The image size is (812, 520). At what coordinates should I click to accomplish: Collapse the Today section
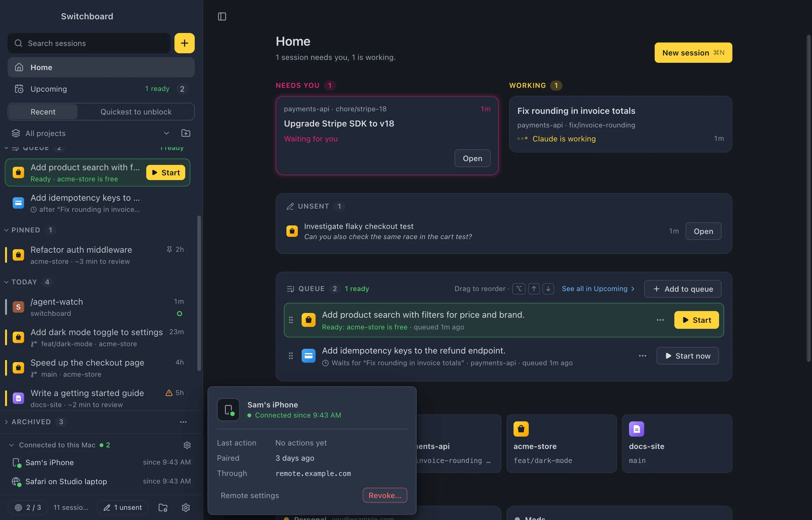coord(6,282)
